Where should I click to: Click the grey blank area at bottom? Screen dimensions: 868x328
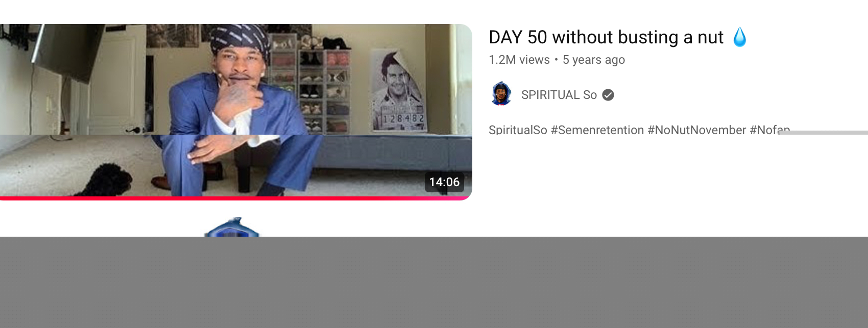(x=434, y=282)
